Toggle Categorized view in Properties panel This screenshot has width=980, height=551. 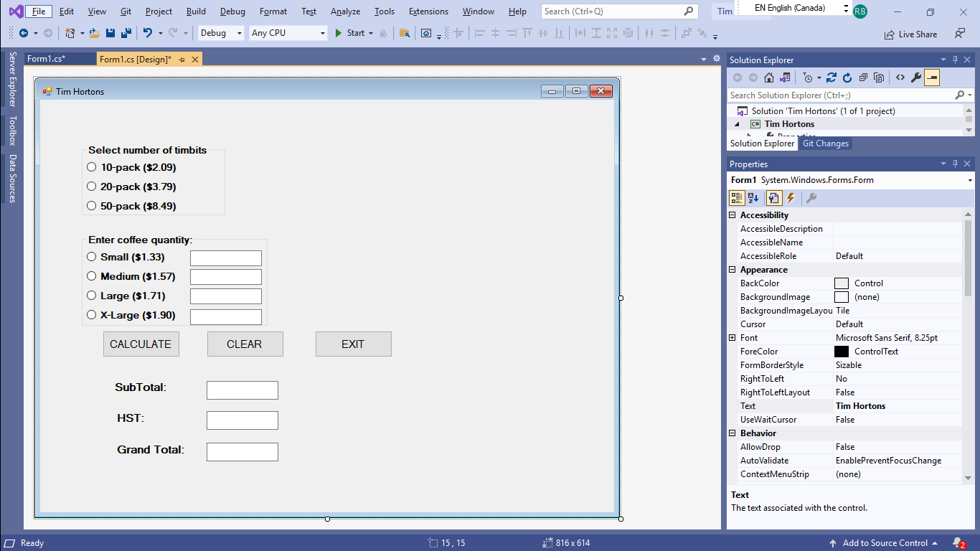[x=737, y=198]
